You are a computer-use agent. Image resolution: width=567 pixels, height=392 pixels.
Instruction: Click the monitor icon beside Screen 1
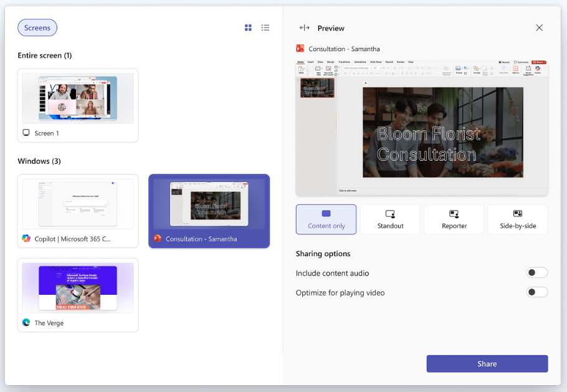pos(26,133)
